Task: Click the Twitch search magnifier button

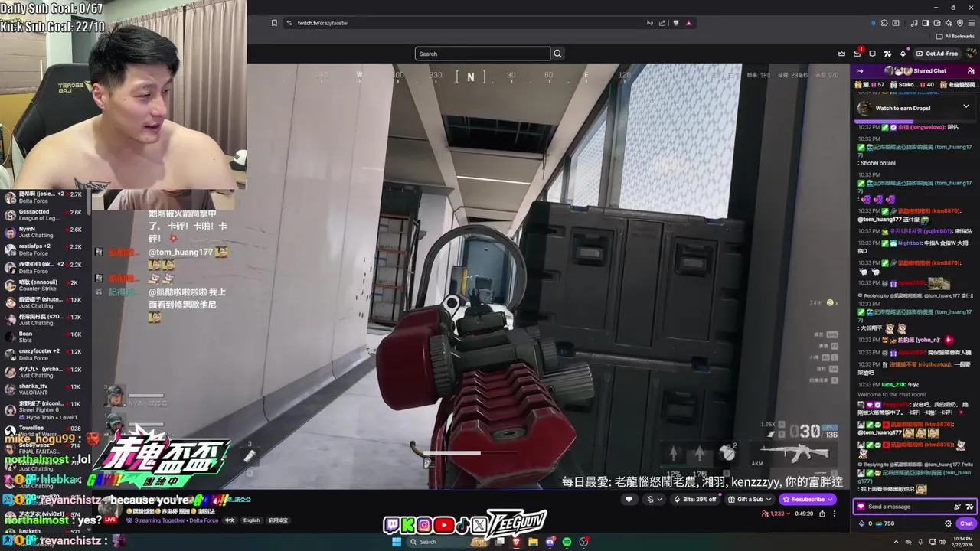Action: (x=557, y=54)
